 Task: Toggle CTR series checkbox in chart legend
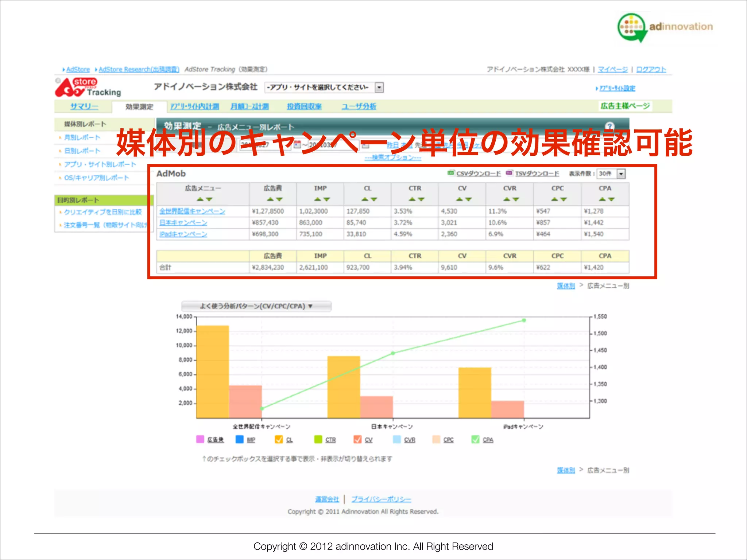318,439
